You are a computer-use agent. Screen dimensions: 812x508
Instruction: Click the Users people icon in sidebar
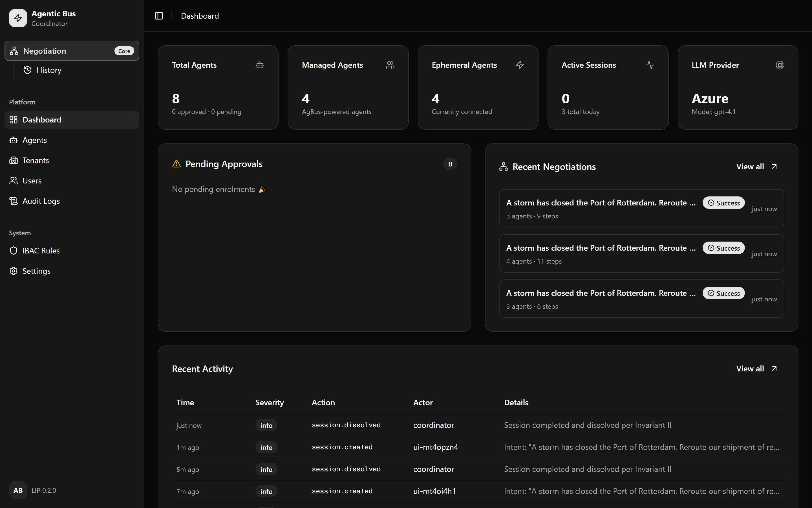click(x=14, y=181)
